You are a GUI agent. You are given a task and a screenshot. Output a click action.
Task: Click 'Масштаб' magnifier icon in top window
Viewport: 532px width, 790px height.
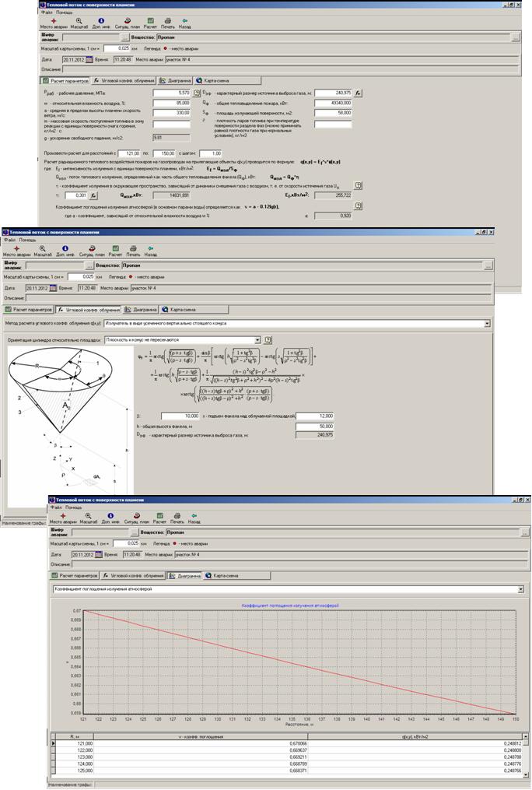point(79,22)
